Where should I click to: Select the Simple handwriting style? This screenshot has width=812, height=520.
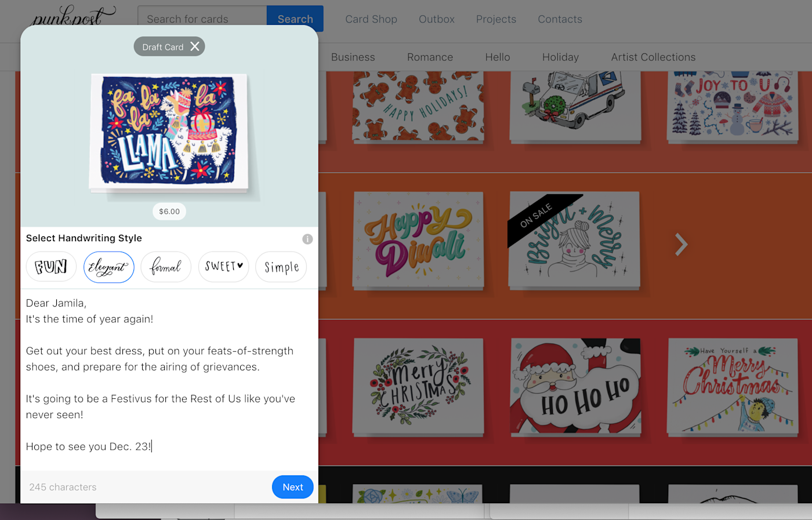tap(281, 267)
